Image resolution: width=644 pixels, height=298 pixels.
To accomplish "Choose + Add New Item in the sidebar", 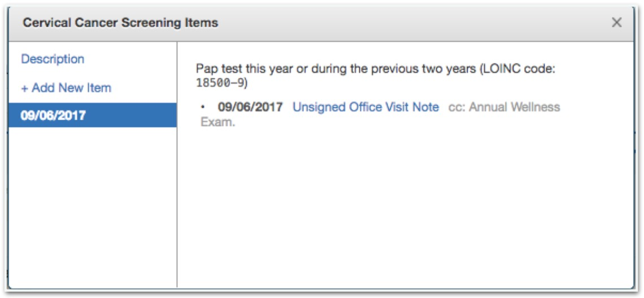I will pyautogui.click(x=66, y=88).
